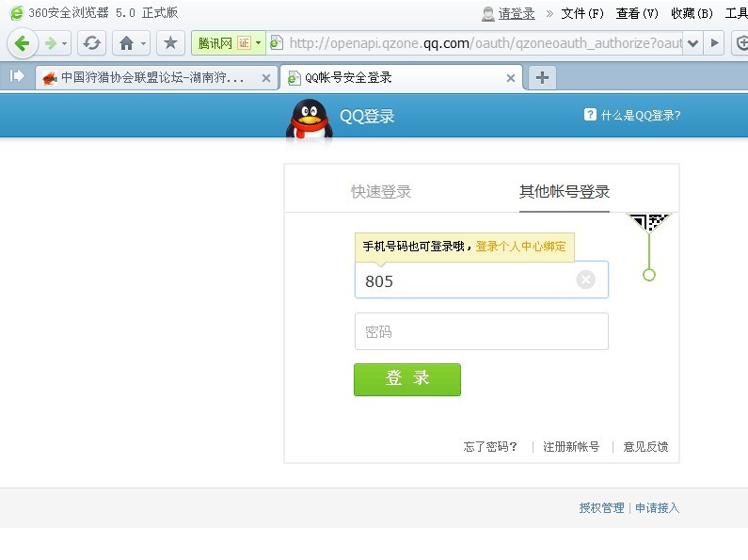Select the 其他帐号登录 tab
Viewport: 748px width, 560px height.
(565, 192)
